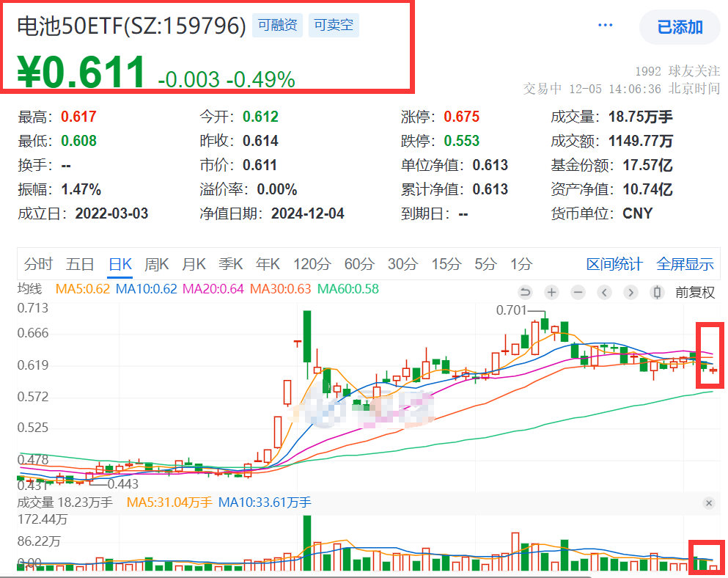
Task: Switch to the 分时 intraday tab
Action: click(x=38, y=263)
